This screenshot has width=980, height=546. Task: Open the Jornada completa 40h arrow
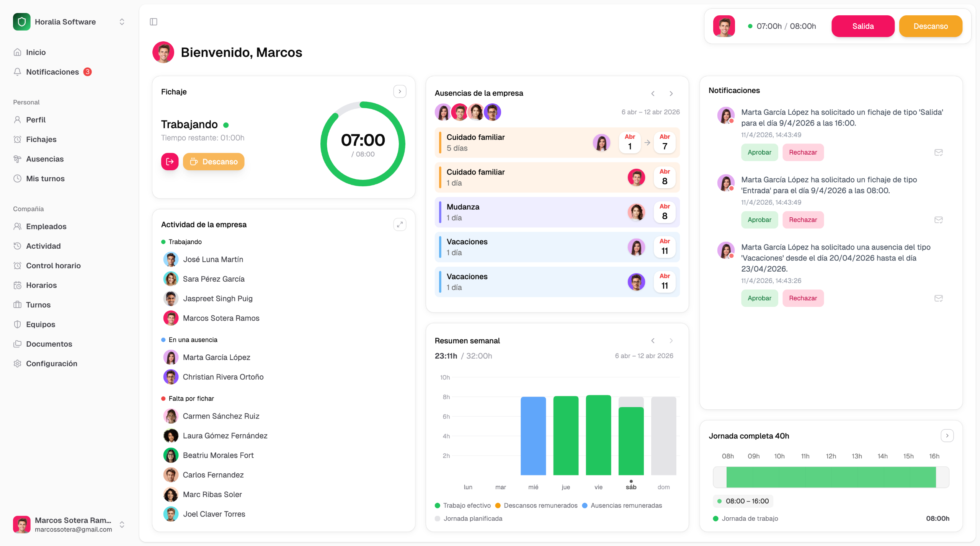947,435
